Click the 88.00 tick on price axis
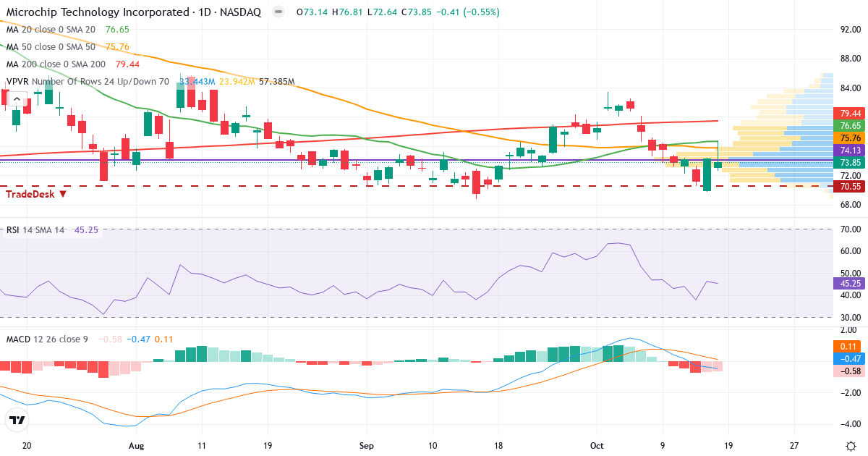The width and height of the screenshot is (868, 456). pyautogui.click(x=851, y=59)
